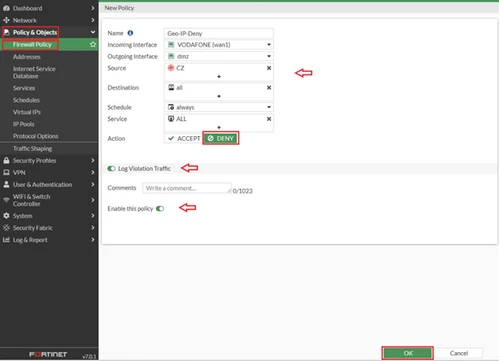
Task: Expand the User & Authentication chevron
Action: (x=93, y=184)
